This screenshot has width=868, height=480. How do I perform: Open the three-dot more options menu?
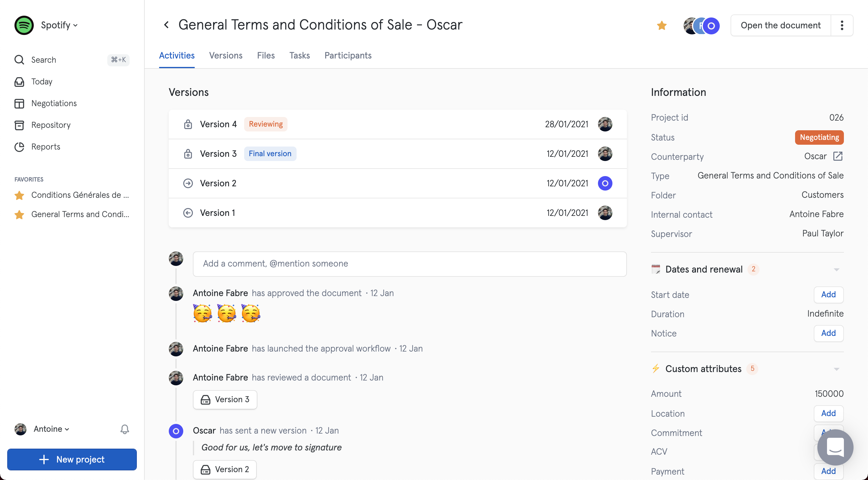(842, 25)
